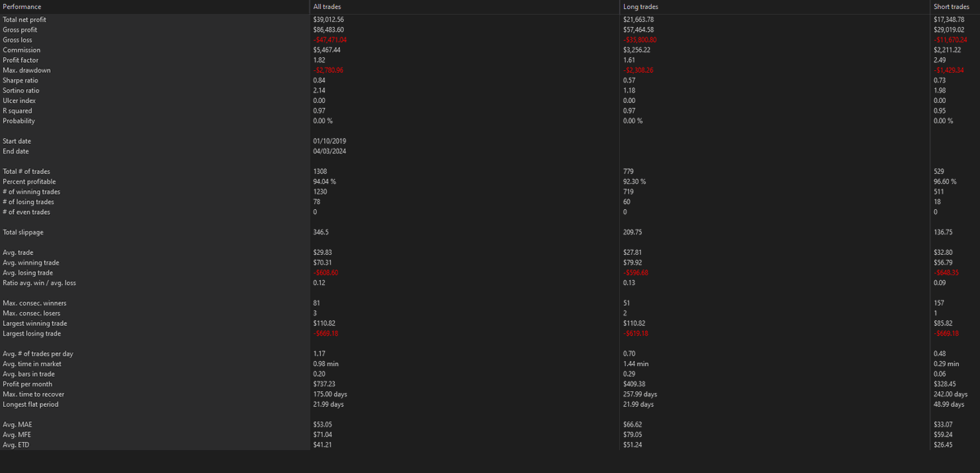The width and height of the screenshot is (980, 473).
Task: Click the Max. consec. losers label
Action: (x=32, y=313)
